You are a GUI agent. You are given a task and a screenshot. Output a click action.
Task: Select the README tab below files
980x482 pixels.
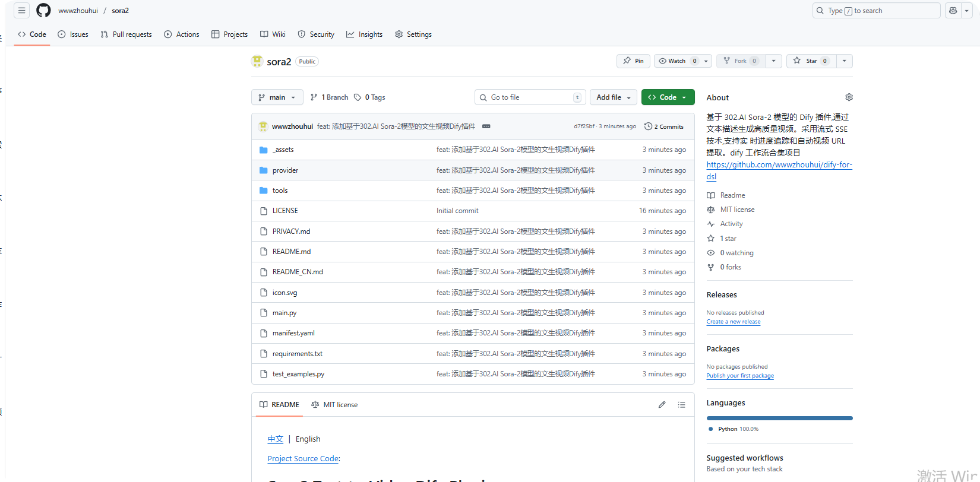point(280,405)
